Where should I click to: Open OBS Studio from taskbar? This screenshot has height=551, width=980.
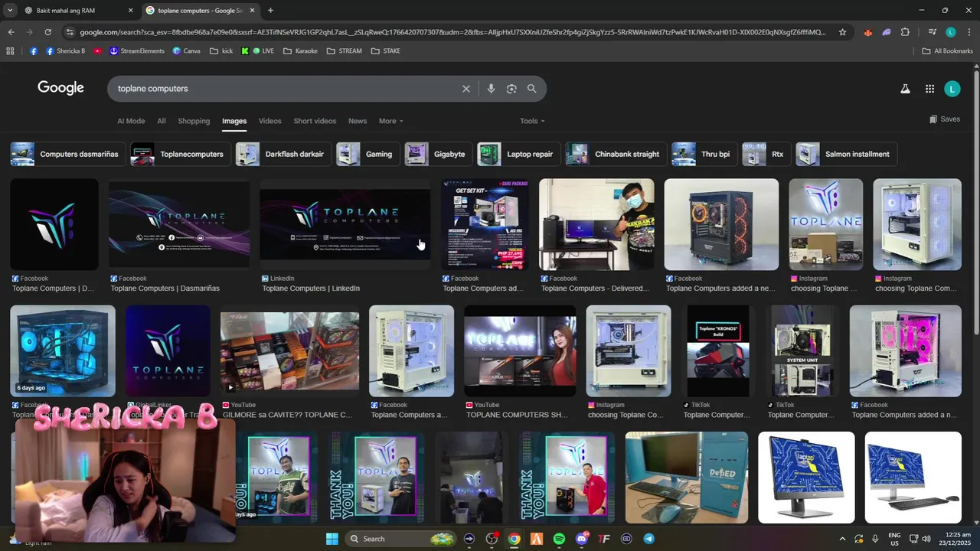[x=492, y=539]
